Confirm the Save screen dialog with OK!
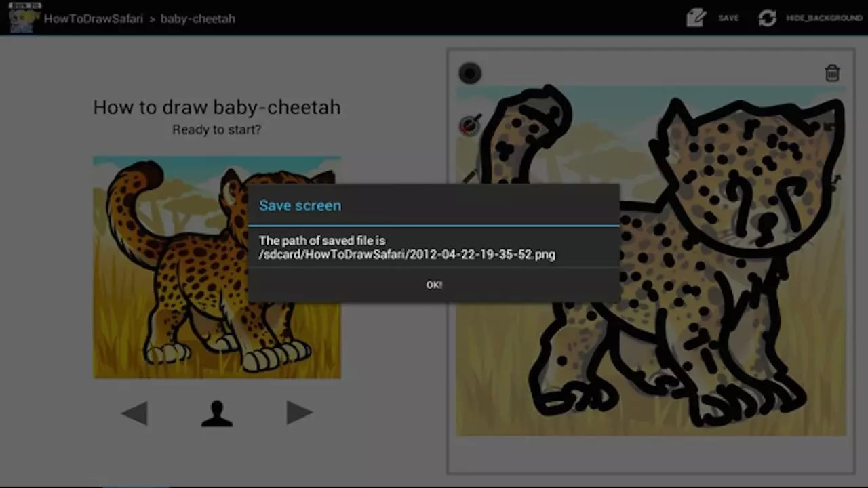 [434, 285]
